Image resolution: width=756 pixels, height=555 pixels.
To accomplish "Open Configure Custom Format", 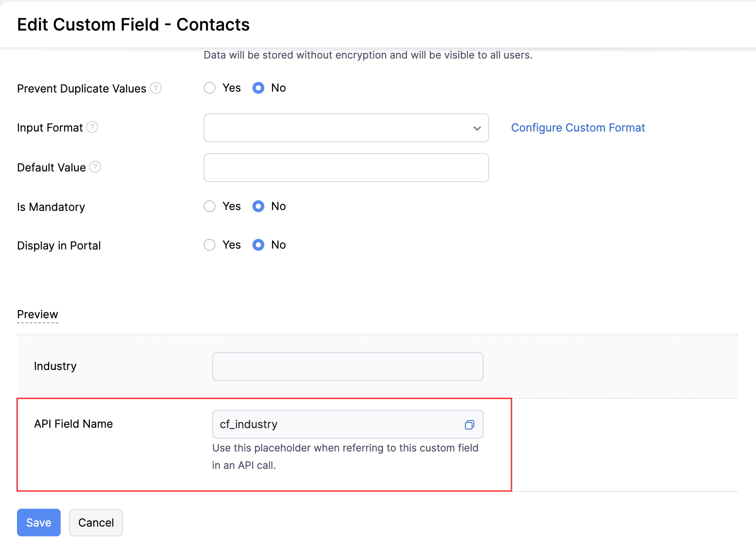I will coord(578,127).
